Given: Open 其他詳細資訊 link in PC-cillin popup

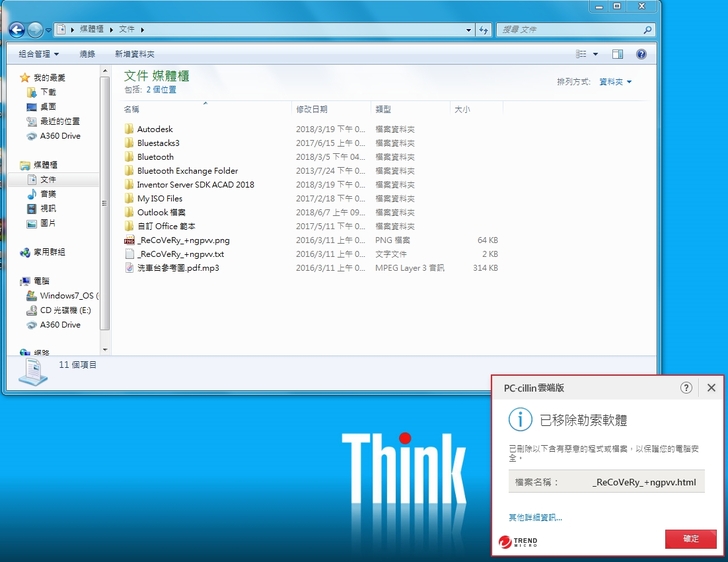Looking at the screenshot, I should coord(535,517).
